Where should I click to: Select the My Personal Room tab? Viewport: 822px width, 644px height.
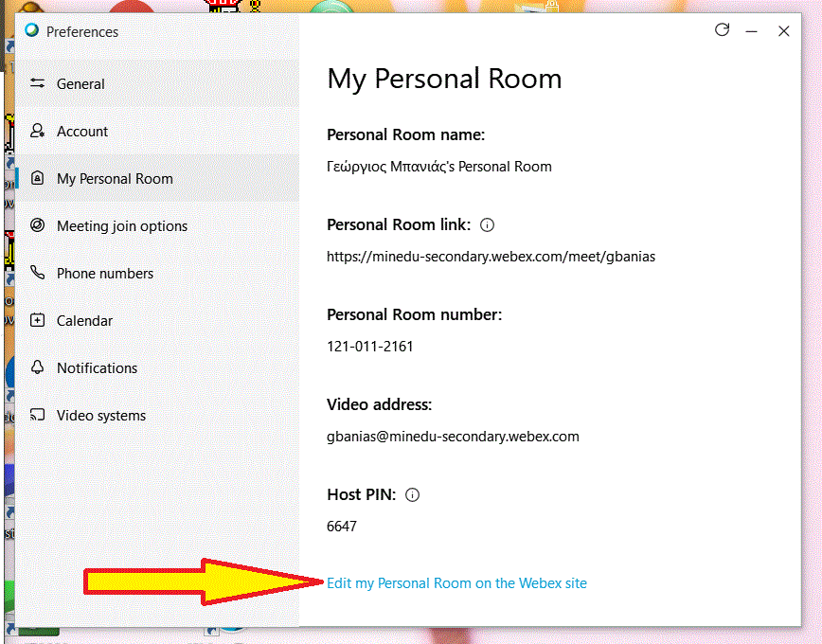coord(157,178)
